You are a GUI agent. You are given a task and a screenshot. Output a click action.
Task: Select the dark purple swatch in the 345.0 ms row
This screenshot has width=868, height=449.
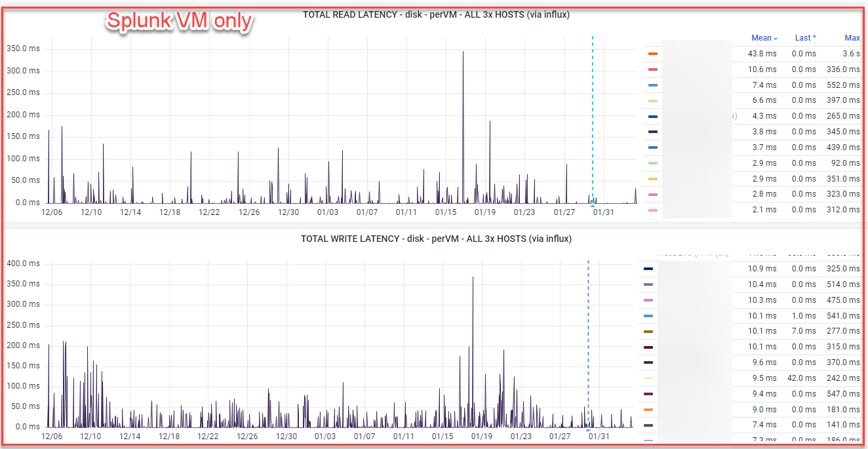[x=652, y=132]
